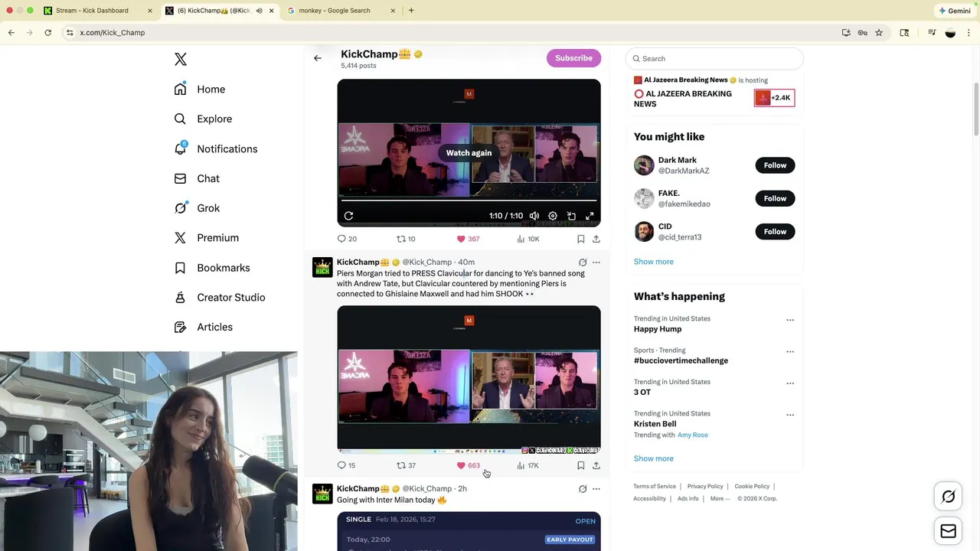980x551 pixels.
Task: Show more under You might like
Action: pos(654,262)
